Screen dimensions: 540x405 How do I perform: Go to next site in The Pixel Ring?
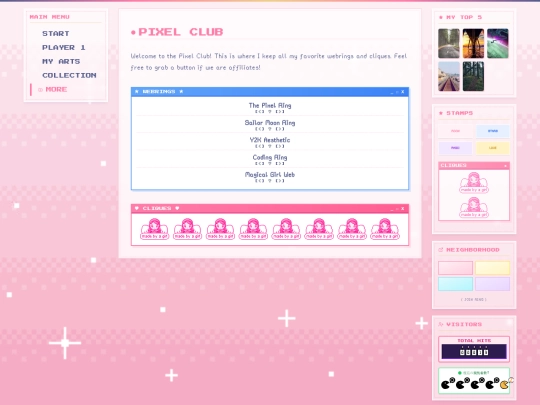(x=280, y=112)
